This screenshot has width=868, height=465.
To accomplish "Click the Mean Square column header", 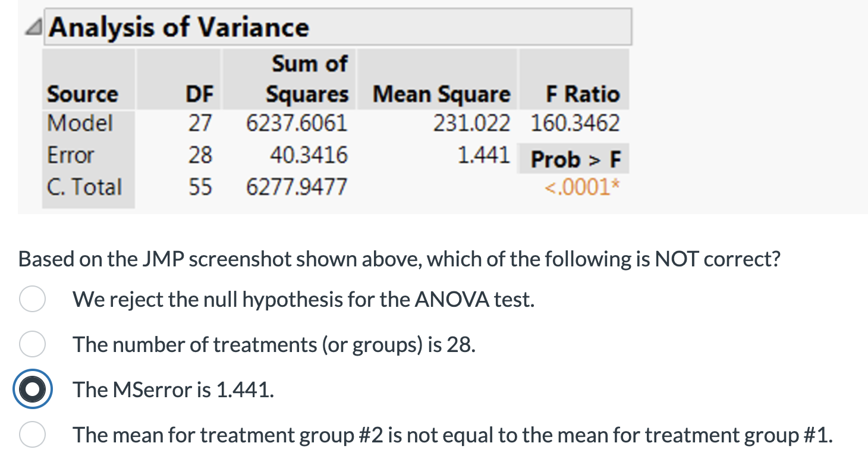I will click(441, 95).
